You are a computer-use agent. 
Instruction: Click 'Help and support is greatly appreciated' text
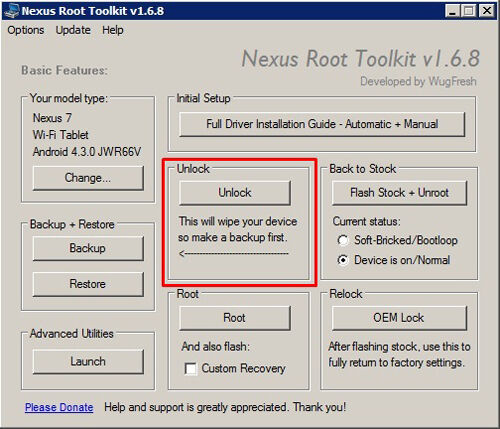click(196, 407)
